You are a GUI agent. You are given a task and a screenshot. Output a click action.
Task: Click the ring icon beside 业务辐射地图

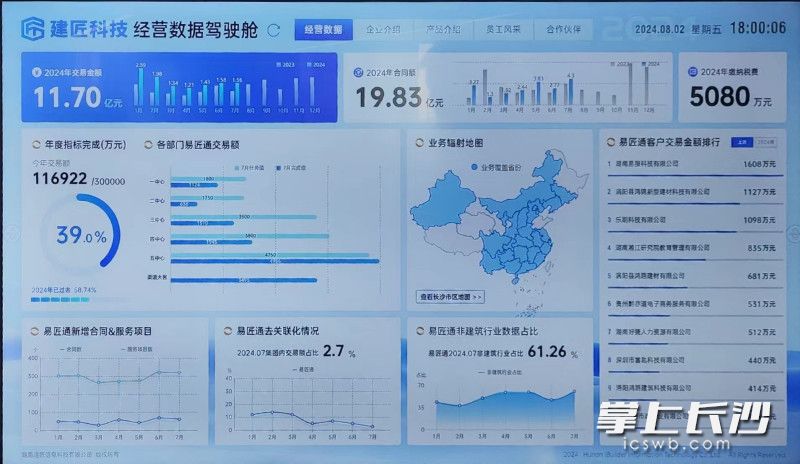click(418, 144)
